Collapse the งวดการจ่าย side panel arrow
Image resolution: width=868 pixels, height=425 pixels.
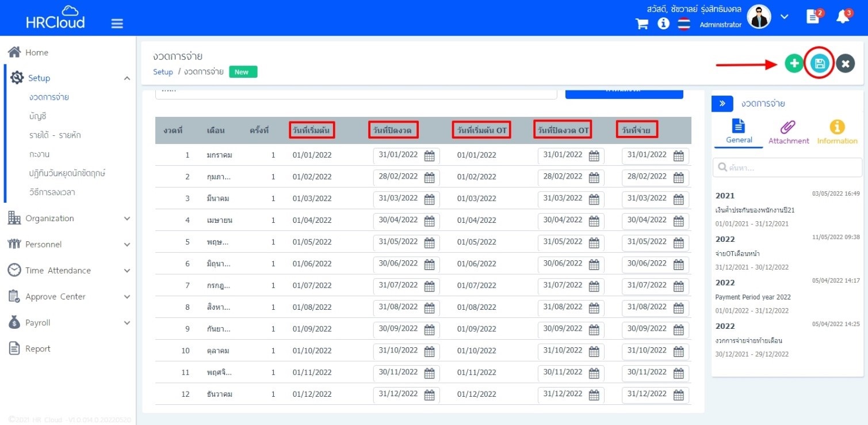(x=722, y=104)
